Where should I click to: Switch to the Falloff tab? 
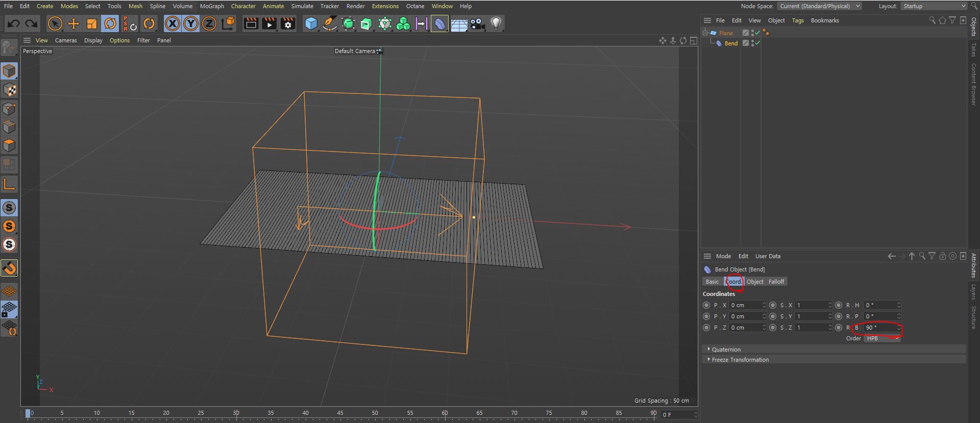pos(776,282)
